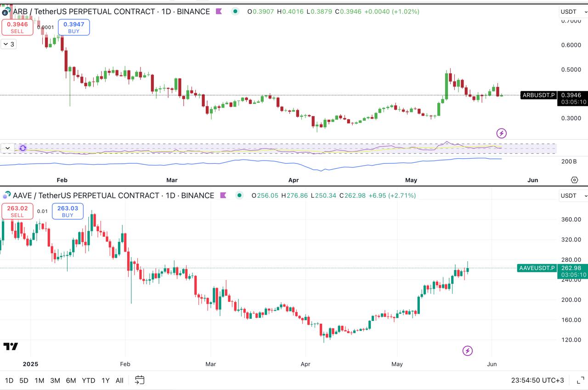Toggle fullscreen chart icon
The image size is (588, 390).
580,380
